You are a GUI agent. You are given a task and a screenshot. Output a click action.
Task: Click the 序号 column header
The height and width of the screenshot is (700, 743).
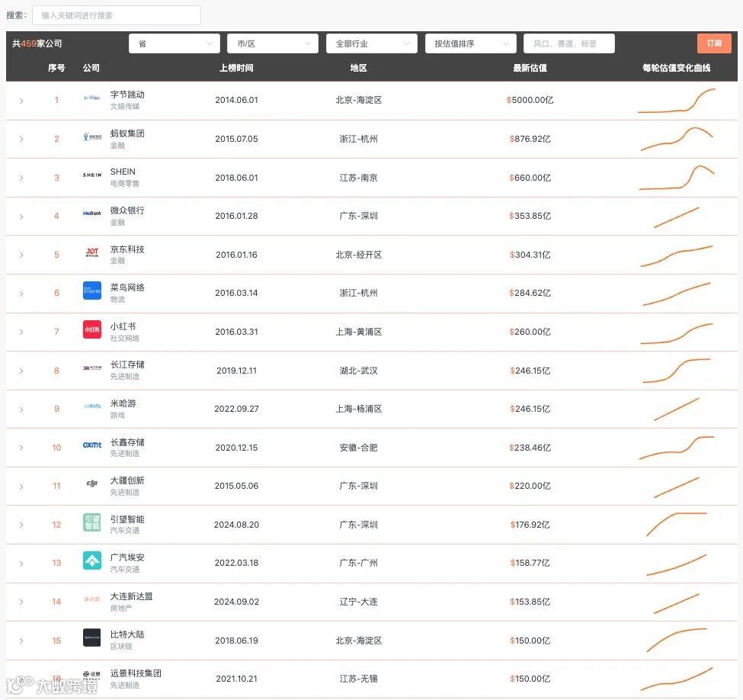(x=56, y=68)
